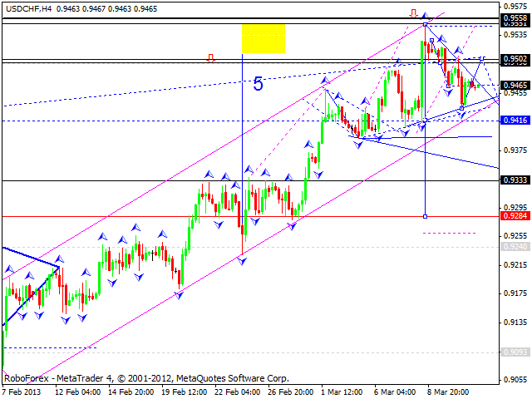Select the blue wave label 5
Image resolution: width=532 pixels, height=399 pixels.
click(x=259, y=84)
